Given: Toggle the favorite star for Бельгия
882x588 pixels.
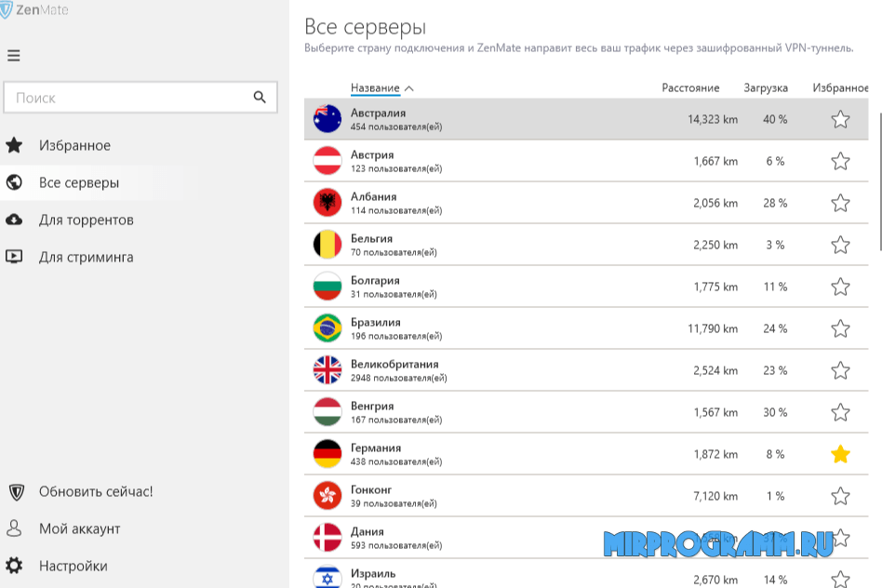Looking at the screenshot, I should pos(840,245).
